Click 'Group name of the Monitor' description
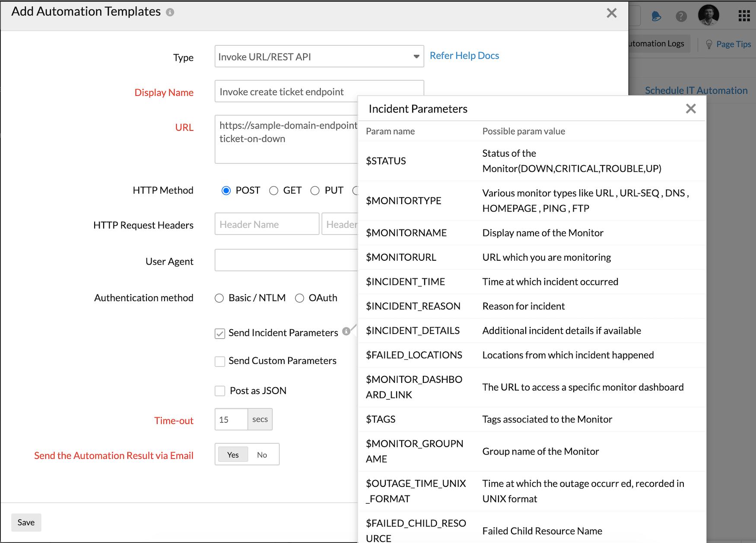Viewport: 756px width, 543px height. (x=540, y=451)
